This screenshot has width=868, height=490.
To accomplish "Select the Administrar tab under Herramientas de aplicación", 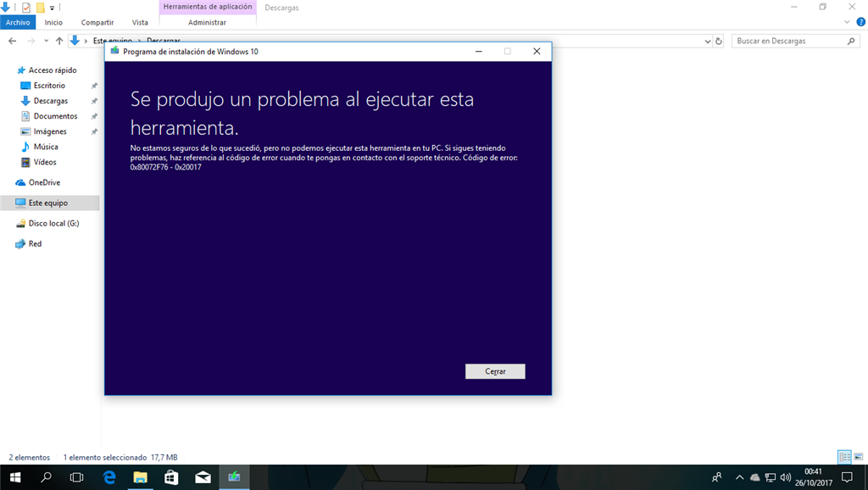I will [x=207, y=22].
